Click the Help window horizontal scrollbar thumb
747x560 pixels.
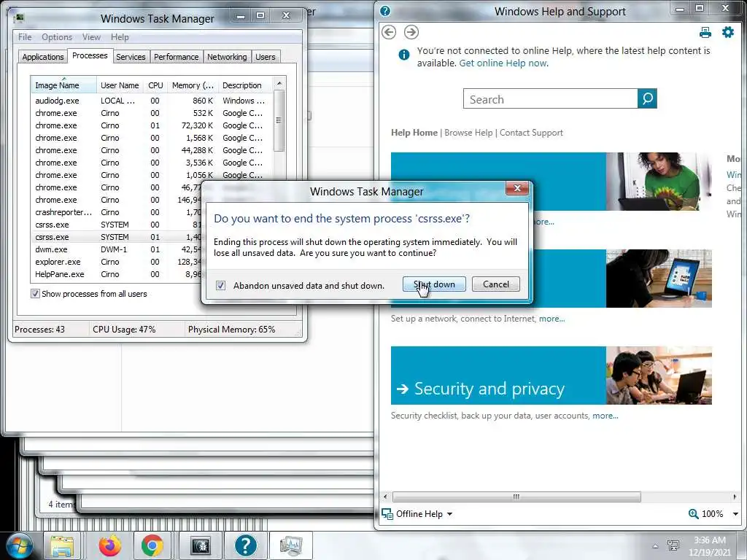(516, 497)
